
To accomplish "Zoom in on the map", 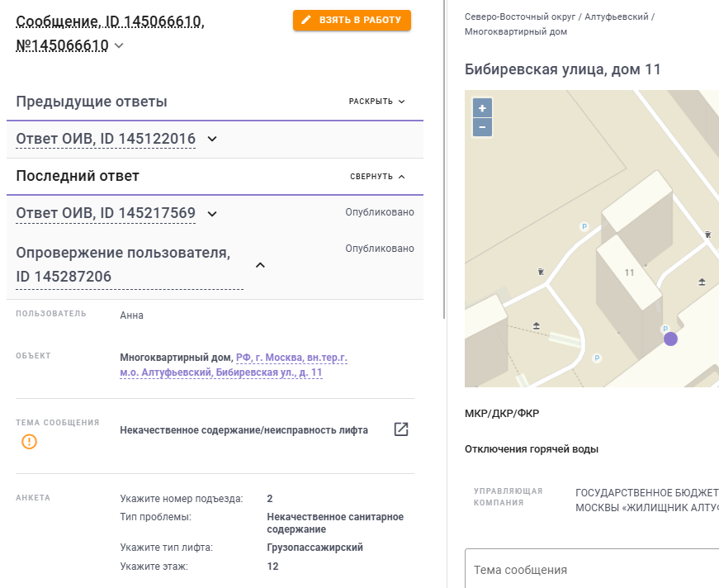I will click(x=482, y=107).
